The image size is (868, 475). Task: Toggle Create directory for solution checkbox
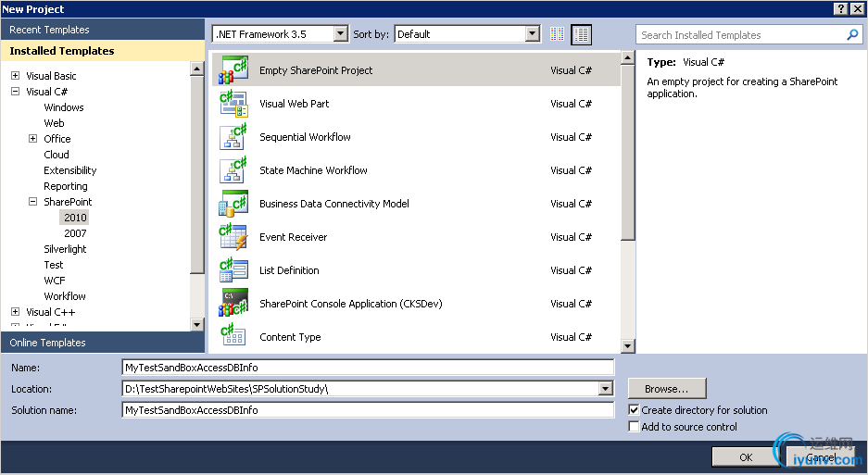click(634, 409)
